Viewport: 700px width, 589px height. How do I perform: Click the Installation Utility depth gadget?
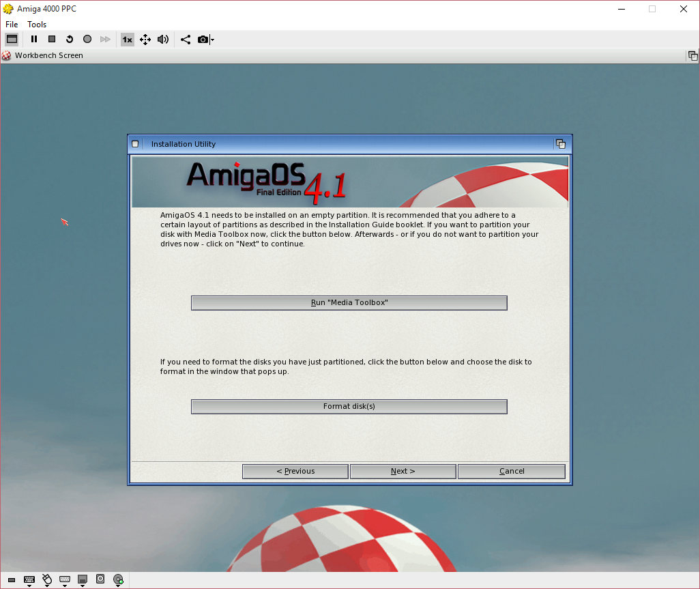pyautogui.click(x=561, y=144)
